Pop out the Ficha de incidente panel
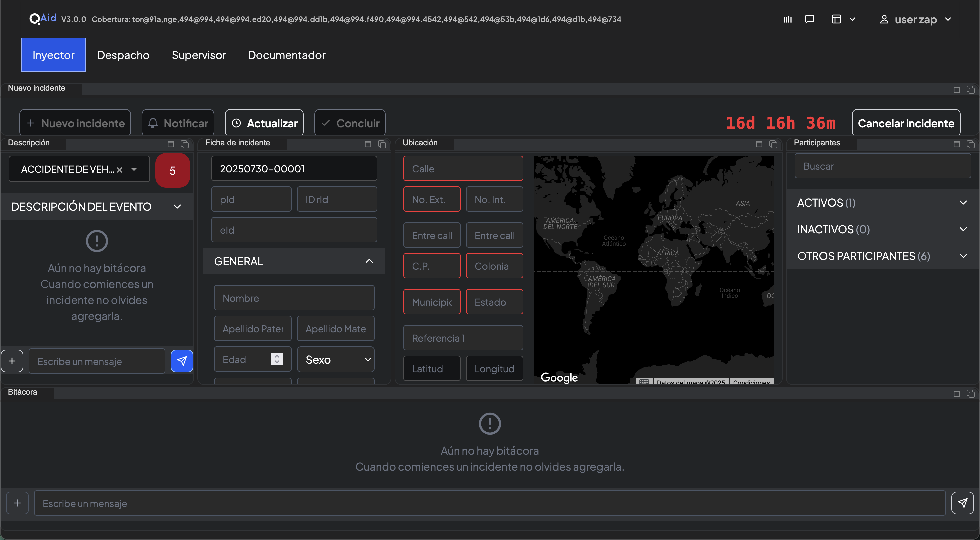980x540 pixels. 382,144
